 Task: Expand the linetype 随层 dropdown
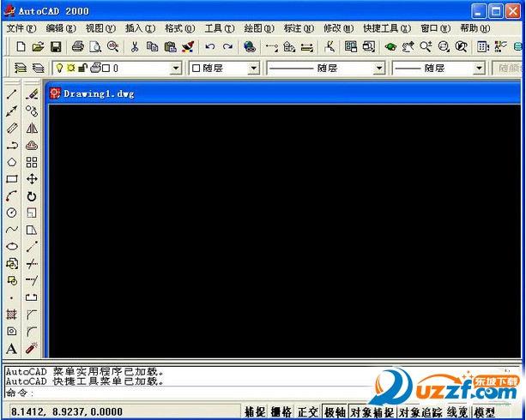click(x=378, y=69)
